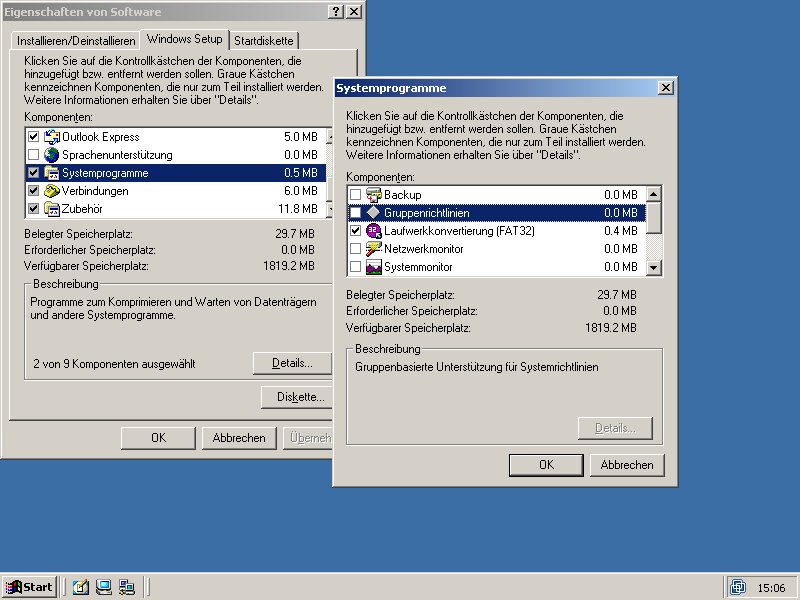Uncheck the Outlook Express checkbox
Image resolution: width=800 pixels, height=600 pixels.
(x=34, y=137)
